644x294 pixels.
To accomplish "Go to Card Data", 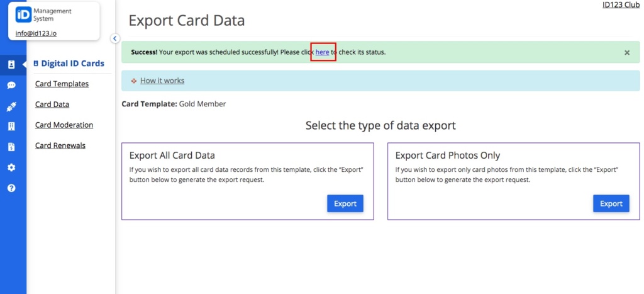I will pyautogui.click(x=52, y=105).
